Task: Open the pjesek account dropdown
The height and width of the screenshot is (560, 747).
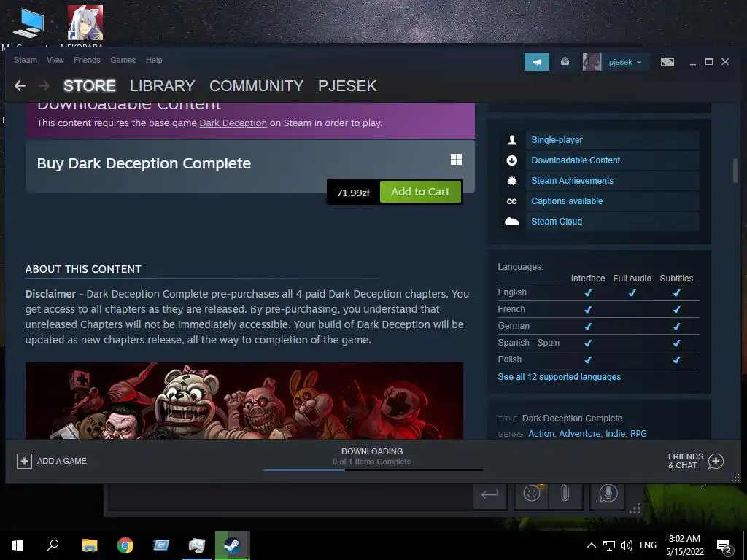Action: coord(625,63)
